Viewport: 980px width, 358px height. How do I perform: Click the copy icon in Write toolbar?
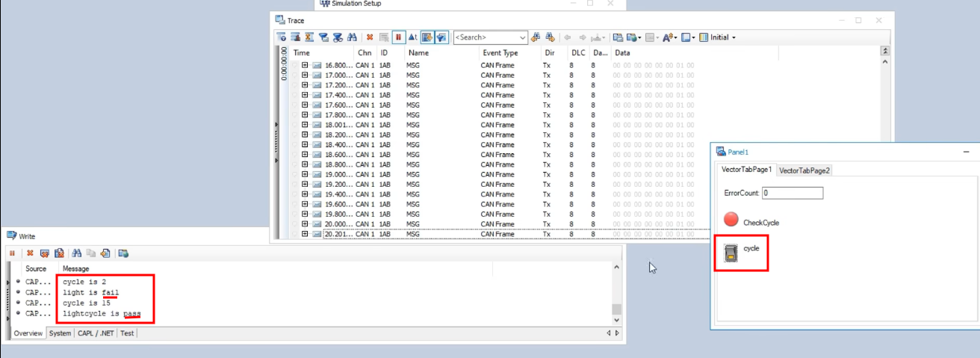(x=90, y=253)
